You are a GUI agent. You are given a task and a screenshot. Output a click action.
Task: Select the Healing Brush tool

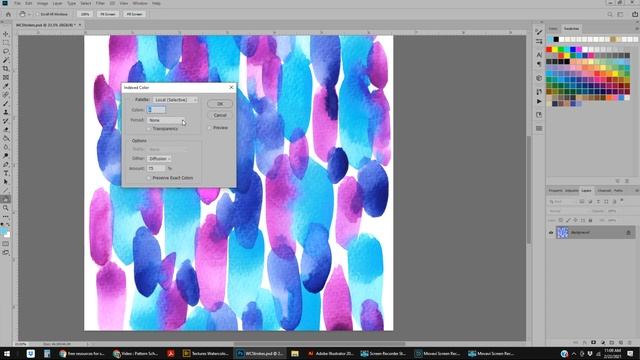6,95
